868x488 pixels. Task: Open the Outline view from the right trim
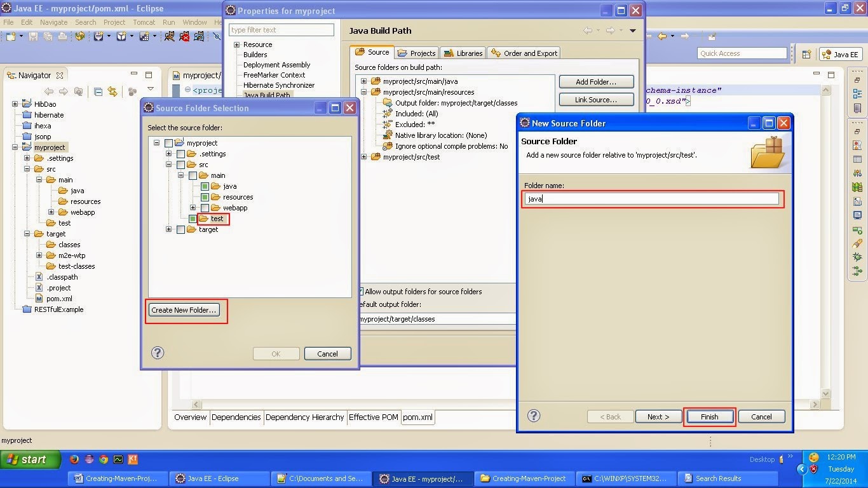click(x=857, y=92)
